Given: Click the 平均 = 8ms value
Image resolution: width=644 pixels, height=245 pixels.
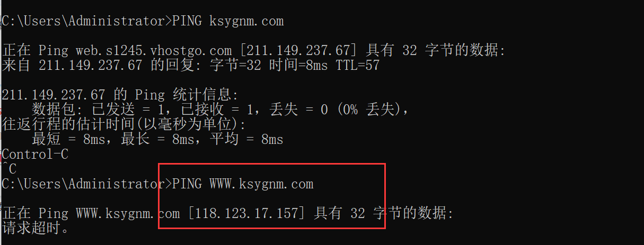Looking at the screenshot, I should pos(246,140).
